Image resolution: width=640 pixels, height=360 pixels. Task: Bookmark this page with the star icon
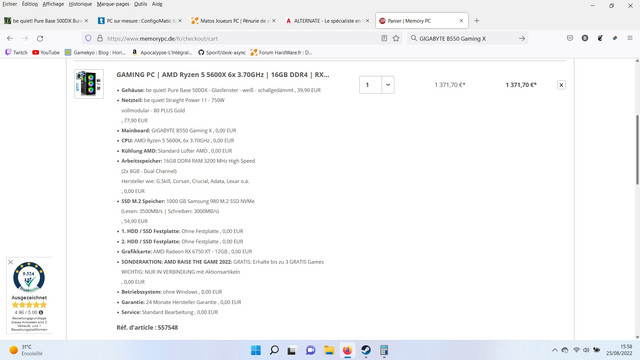coord(396,38)
